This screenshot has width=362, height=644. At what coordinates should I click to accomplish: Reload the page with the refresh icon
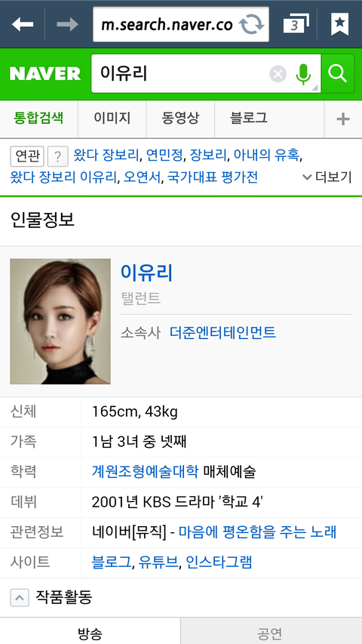coord(251,24)
